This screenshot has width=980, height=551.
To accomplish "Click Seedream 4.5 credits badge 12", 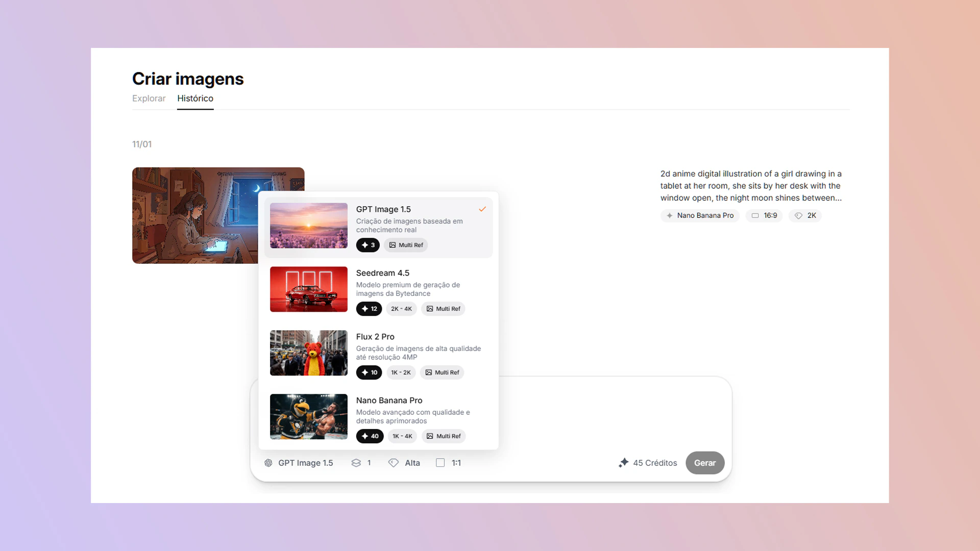I will (x=369, y=309).
